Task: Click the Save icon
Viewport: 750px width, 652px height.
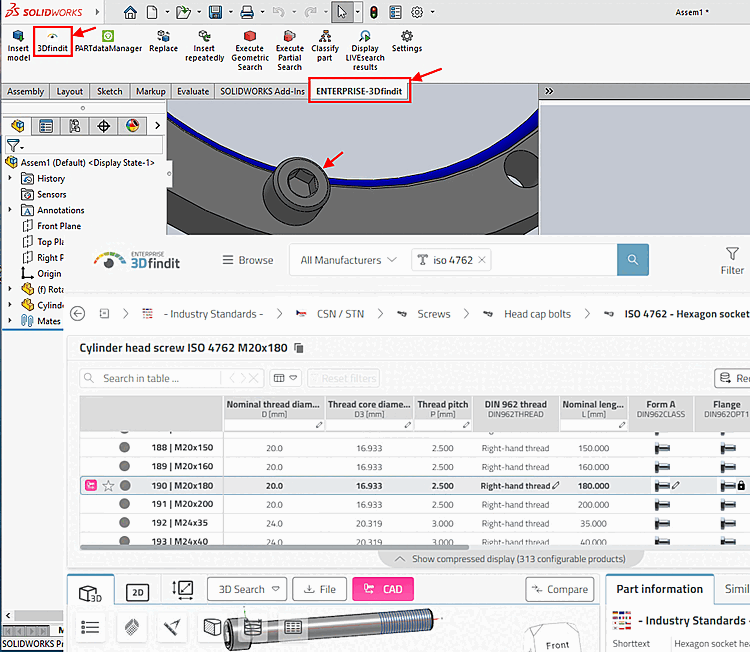Action: [215, 12]
